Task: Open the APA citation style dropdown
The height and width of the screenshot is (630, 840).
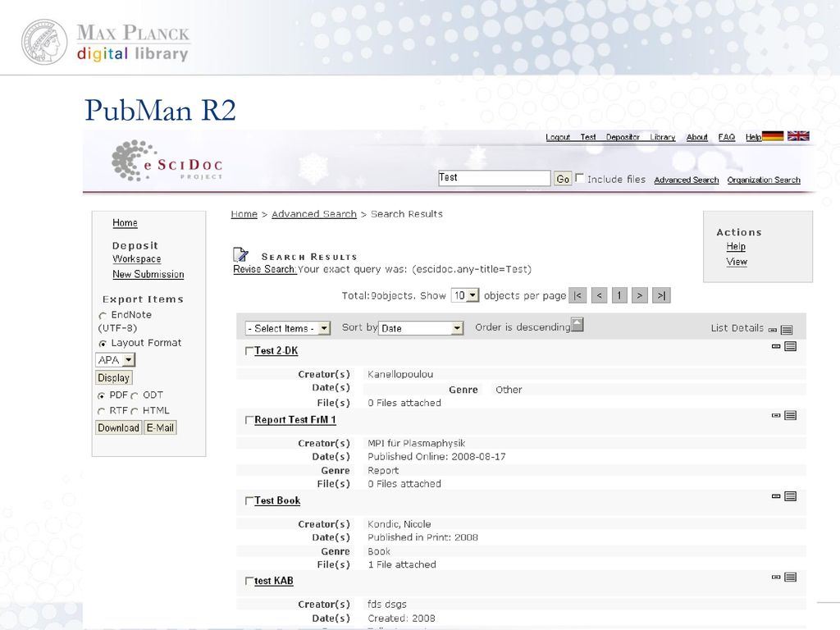Action: (x=115, y=360)
